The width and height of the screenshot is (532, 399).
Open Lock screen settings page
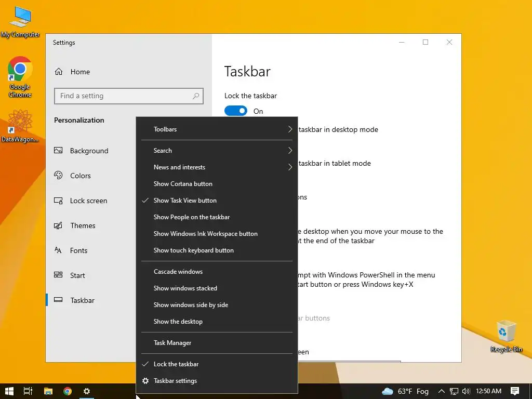(x=81, y=201)
